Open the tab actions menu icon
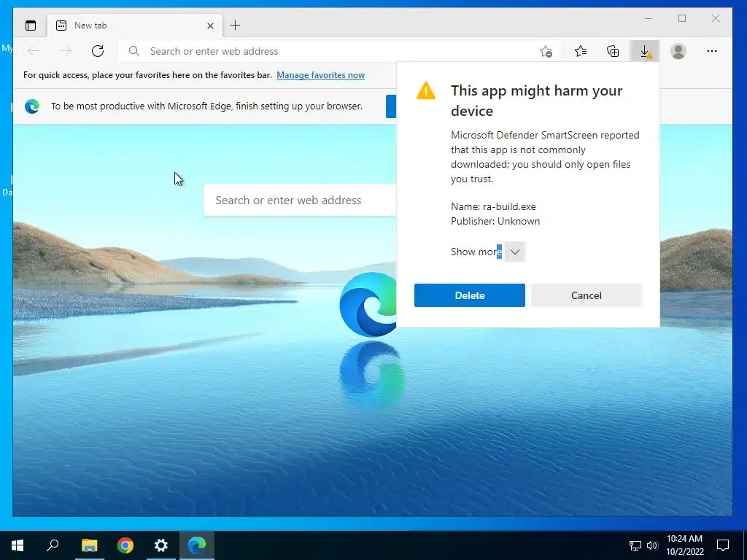The width and height of the screenshot is (747, 560). click(31, 26)
